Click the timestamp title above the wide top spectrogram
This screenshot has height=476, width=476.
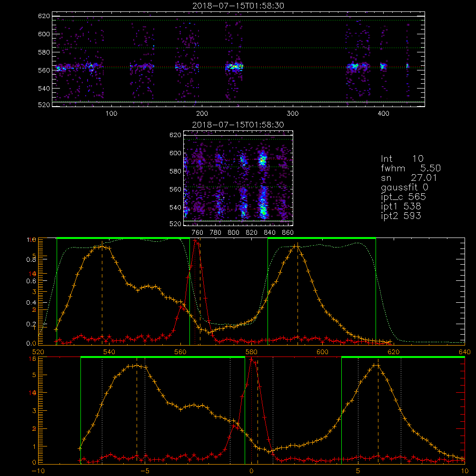(238, 6)
